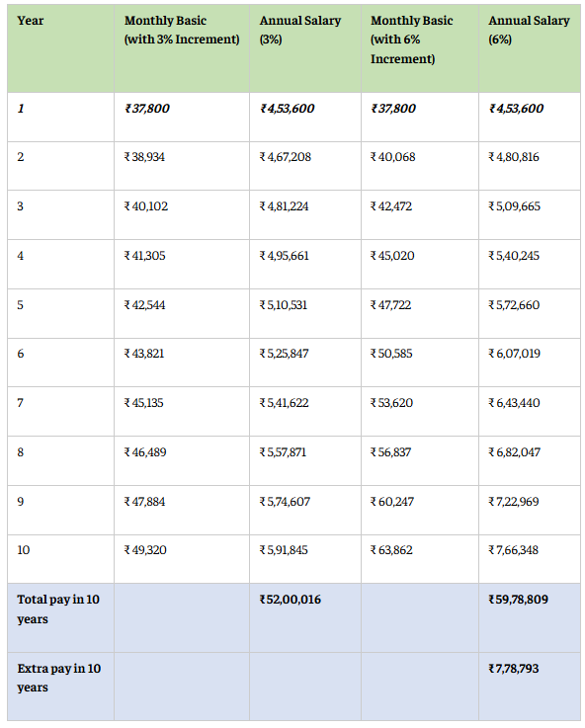Click the ₹6,43,440 annual salary cell
Screen dimensions: 585x728
pos(514,403)
